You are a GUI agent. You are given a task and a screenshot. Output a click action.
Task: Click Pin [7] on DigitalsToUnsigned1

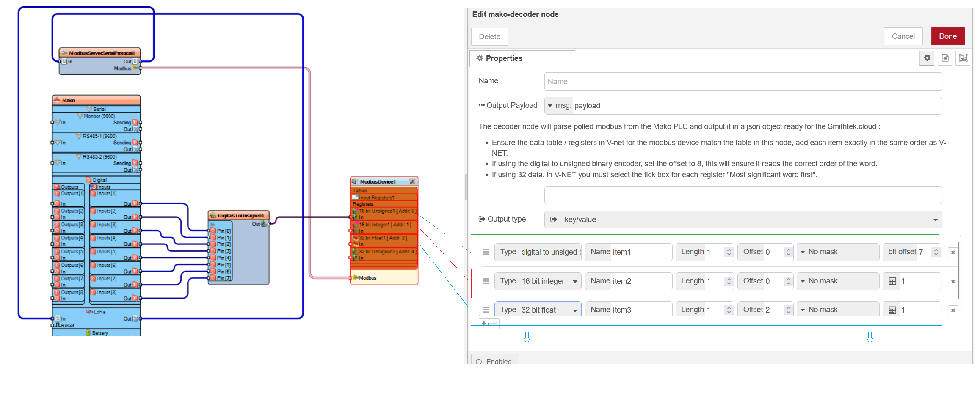tap(221, 278)
